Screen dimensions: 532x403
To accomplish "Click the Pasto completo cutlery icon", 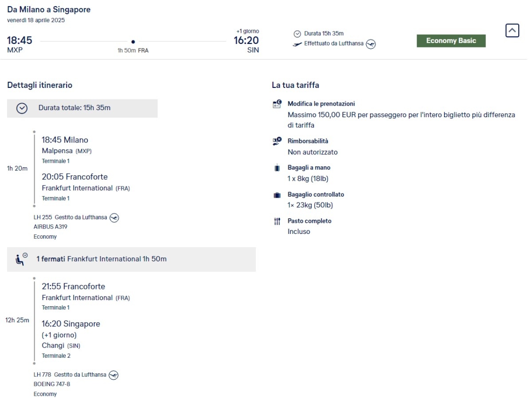I will [x=277, y=221].
